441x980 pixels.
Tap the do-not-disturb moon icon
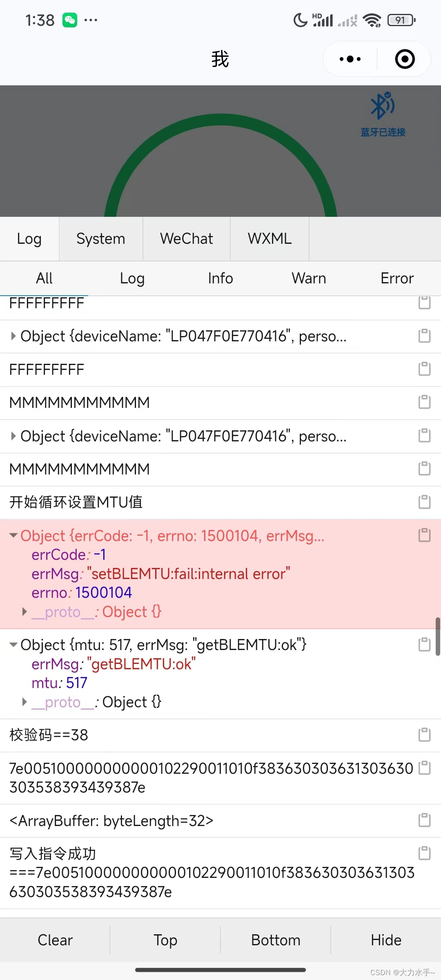[300, 20]
